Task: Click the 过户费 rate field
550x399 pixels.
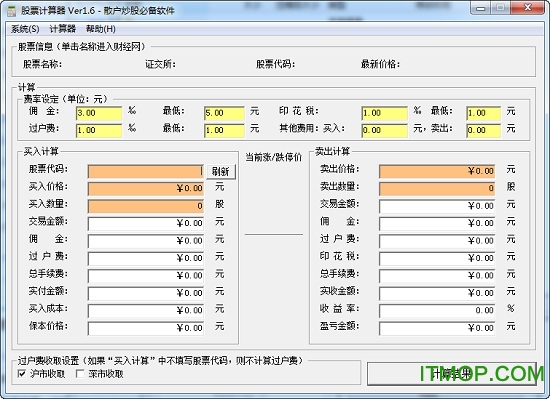Action: [99, 130]
